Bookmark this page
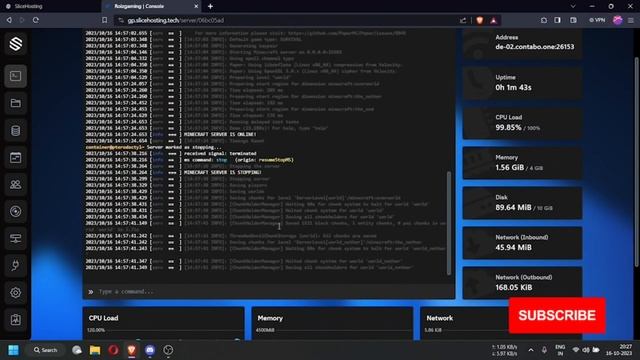The image size is (640, 360). [104, 20]
